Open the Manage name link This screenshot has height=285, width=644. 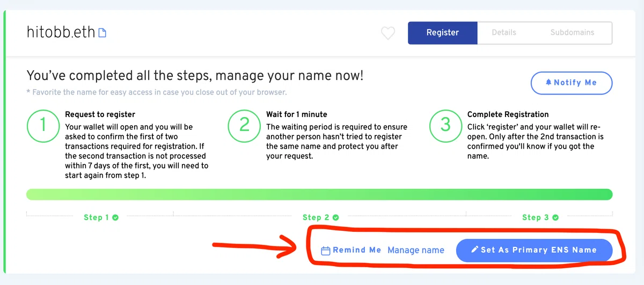416,250
